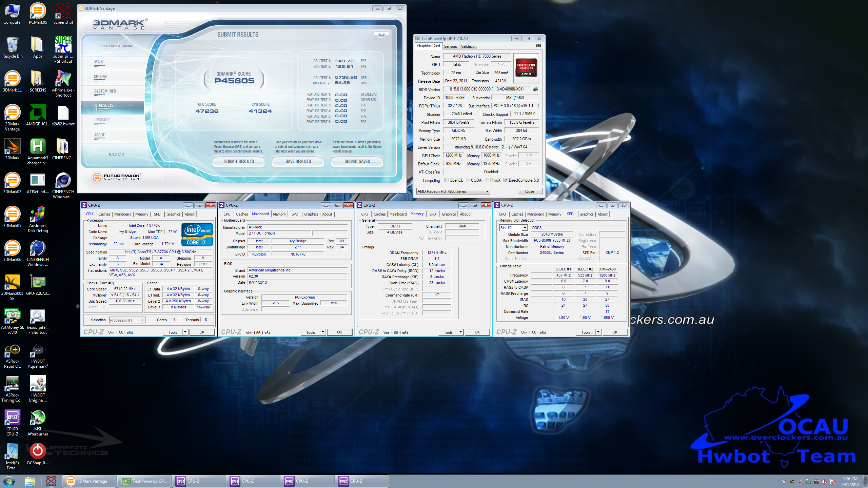Click the BIOS save chip icon in GPU-Z

click(535, 89)
